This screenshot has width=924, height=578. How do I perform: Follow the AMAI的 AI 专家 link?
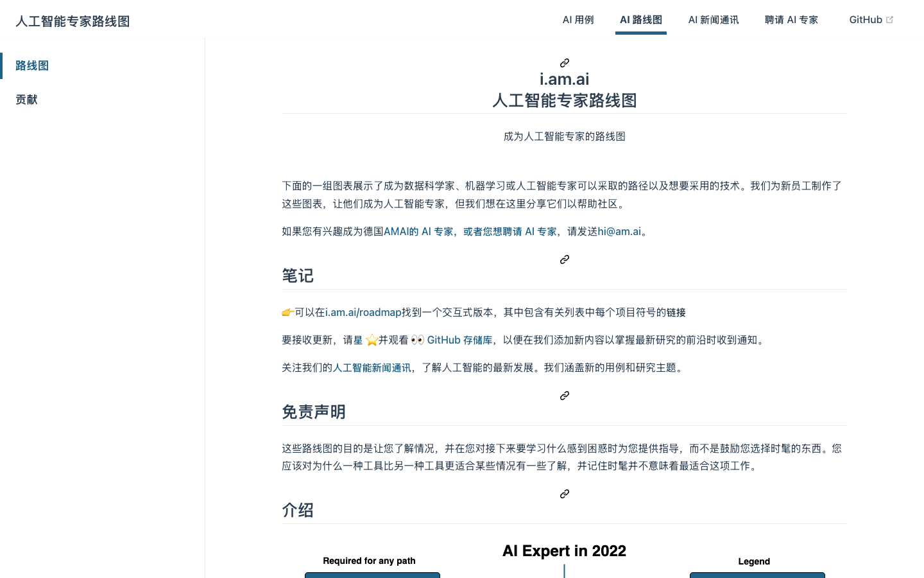pos(418,231)
